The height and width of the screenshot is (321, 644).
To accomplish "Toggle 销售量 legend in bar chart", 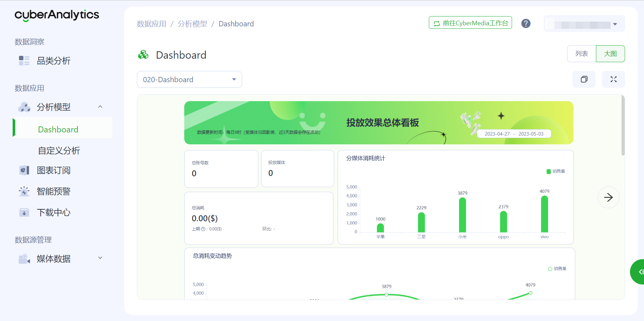I will click(x=556, y=171).
